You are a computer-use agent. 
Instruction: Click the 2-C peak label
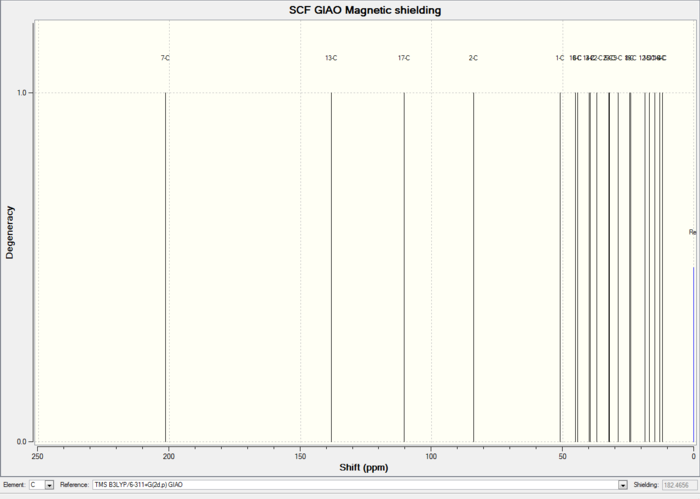(x=473, y=58)
